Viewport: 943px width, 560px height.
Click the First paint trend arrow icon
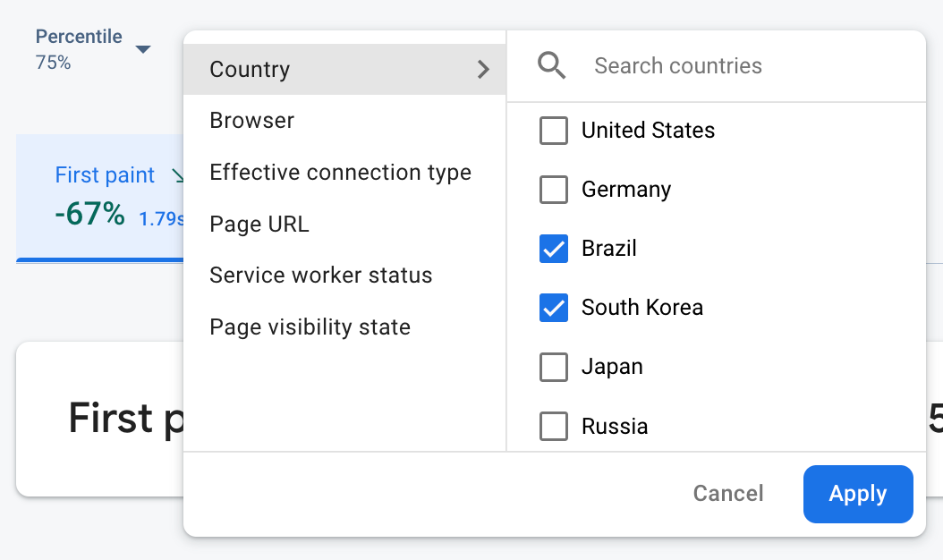pos(177,176)
